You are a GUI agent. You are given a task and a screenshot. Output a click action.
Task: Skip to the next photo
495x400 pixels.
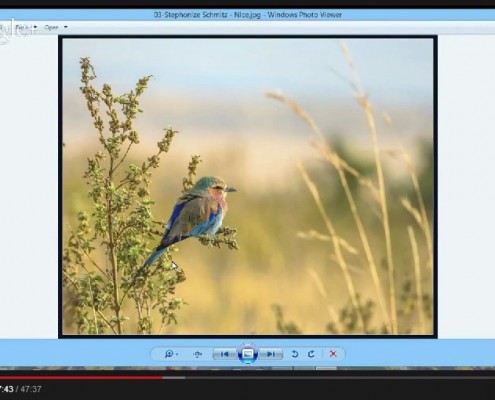point(271,354)
